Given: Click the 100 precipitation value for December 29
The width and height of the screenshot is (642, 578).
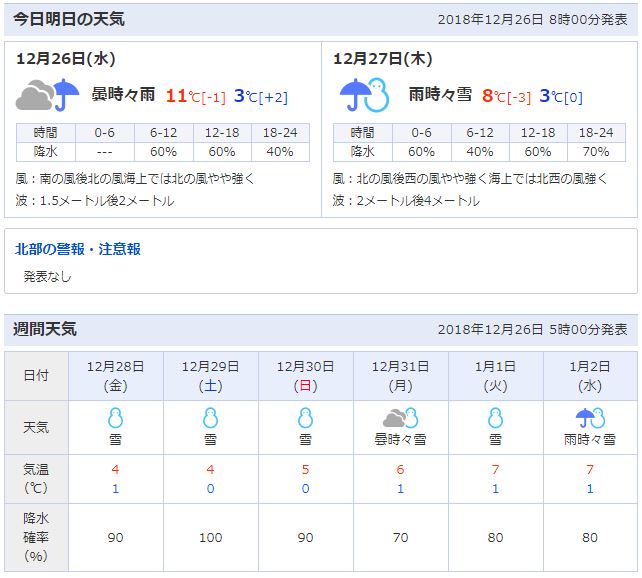Looking at the screenshot, I should click(x=210, y=538).
